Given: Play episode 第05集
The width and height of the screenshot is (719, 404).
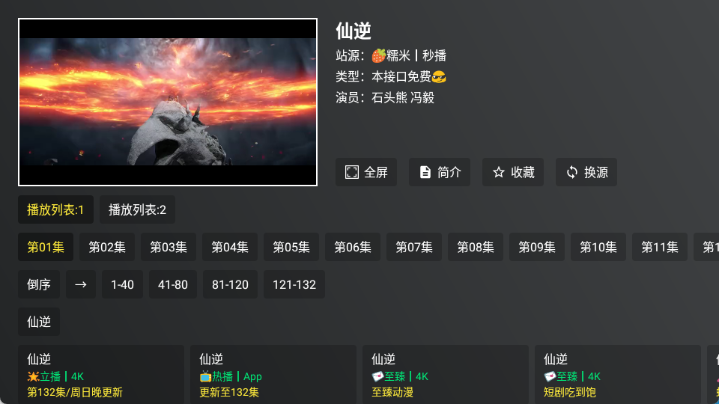Looking at the screenshot, I should (291, 247).
